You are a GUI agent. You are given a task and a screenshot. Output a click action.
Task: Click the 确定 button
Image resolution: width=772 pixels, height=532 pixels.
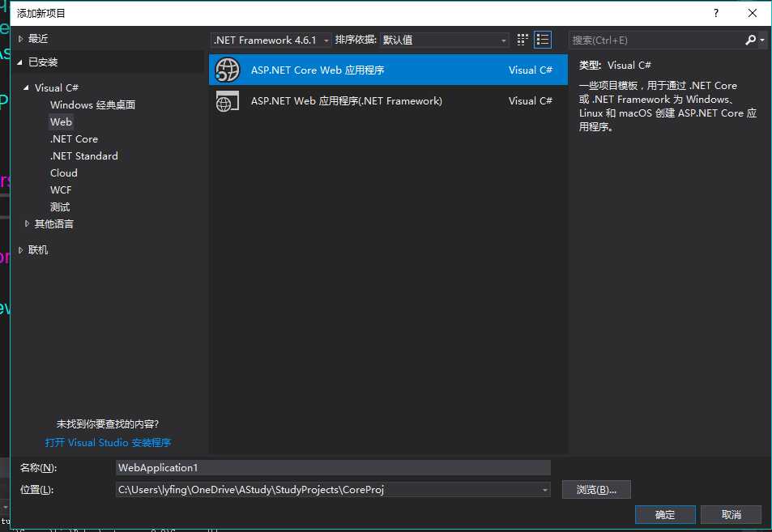pyautogui.click(x=665, y=515)
